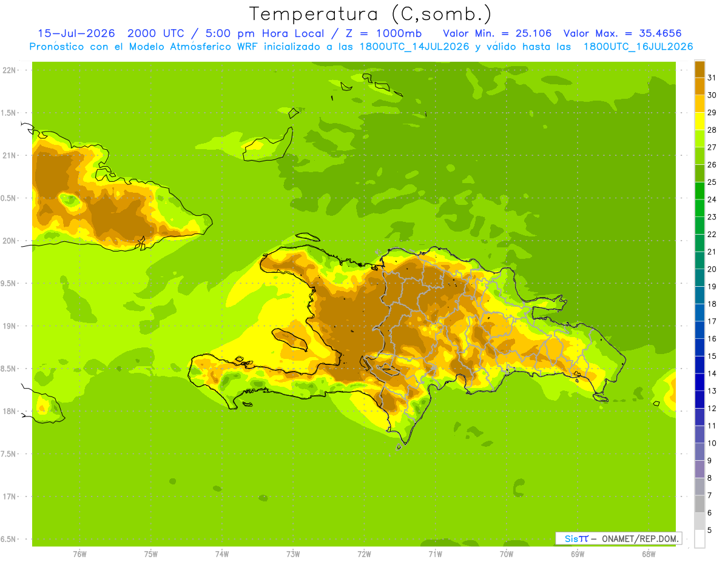Click the gray swatch between 6 and 7
This screenshot has height=562, width=728.
[x=699, y=504]
